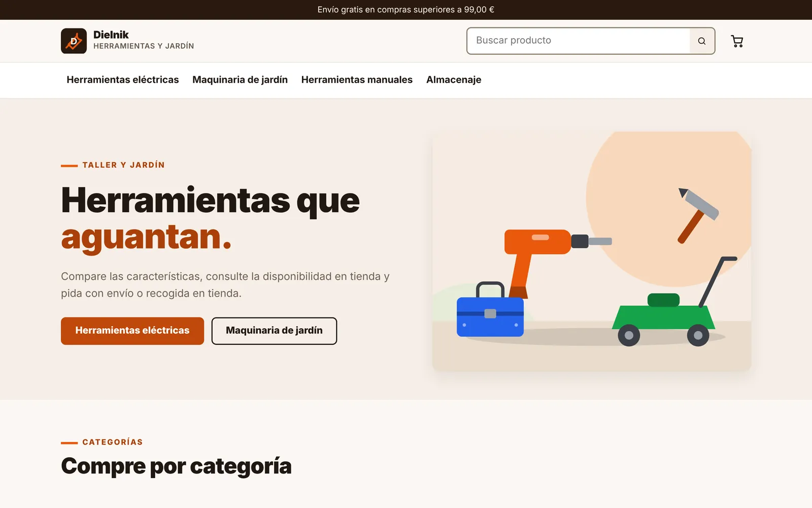Click the Dielnik logo icon

[x=74, y=41]
